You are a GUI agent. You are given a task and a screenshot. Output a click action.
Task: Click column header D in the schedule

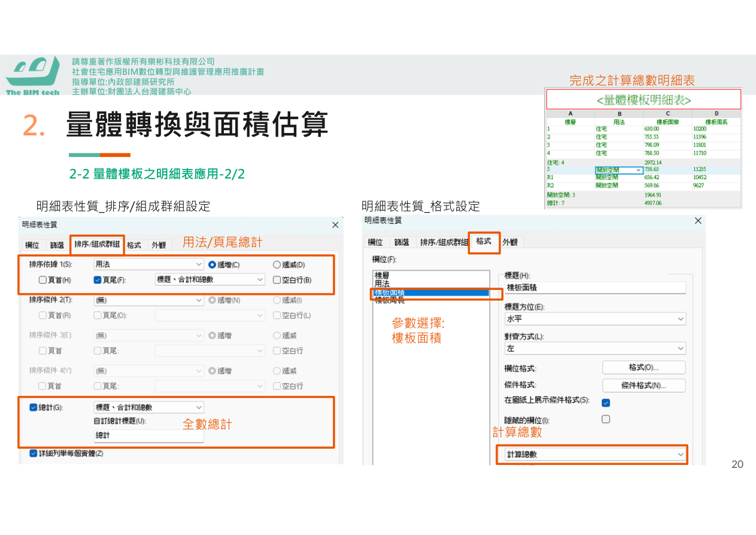[716, 113]
